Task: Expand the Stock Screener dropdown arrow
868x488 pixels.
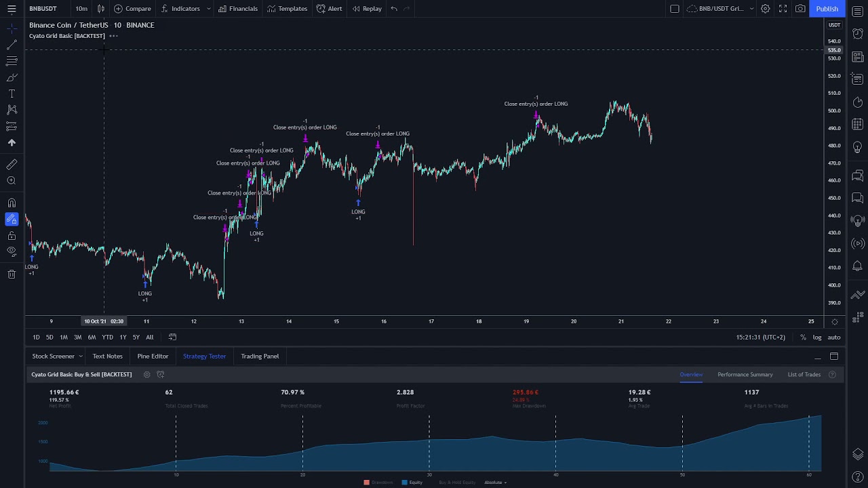Action: click(81, 356)
